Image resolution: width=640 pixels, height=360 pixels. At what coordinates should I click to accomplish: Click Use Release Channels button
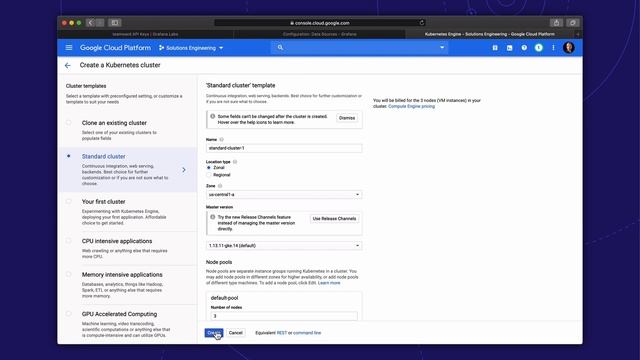coord(334,219)
